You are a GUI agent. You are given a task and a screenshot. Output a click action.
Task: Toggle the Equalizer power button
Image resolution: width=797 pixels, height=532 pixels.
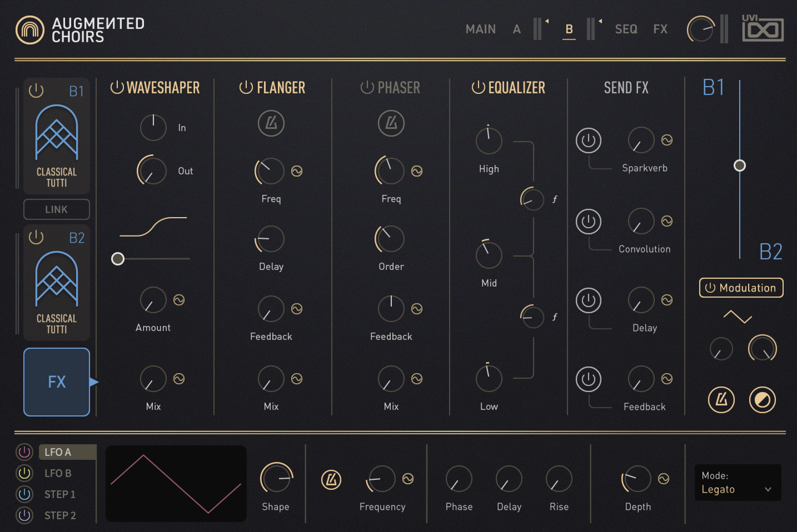pyautogui.click(x=478, y=87)
